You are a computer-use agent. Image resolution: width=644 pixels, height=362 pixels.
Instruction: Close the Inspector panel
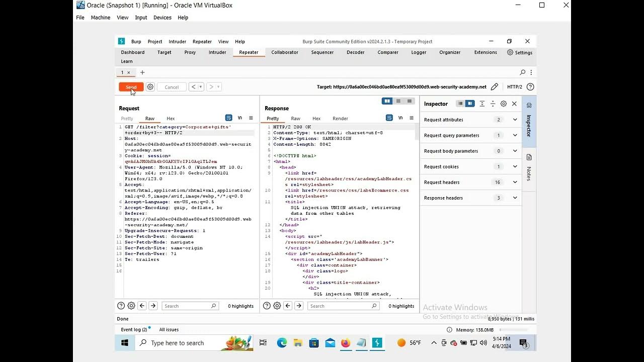(x=514, y=104)
